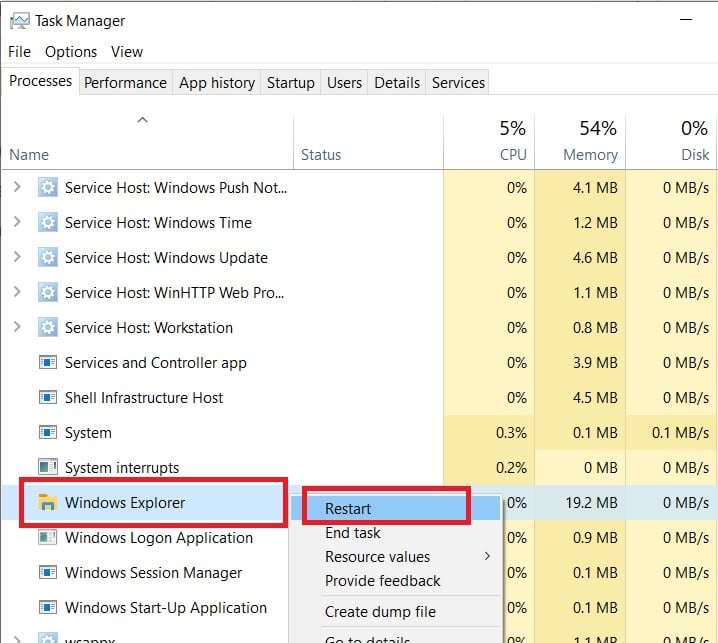Click the Service Host: Windows Update gear icon
This screenshot has width=718, height=643.
tap(47, 257)
